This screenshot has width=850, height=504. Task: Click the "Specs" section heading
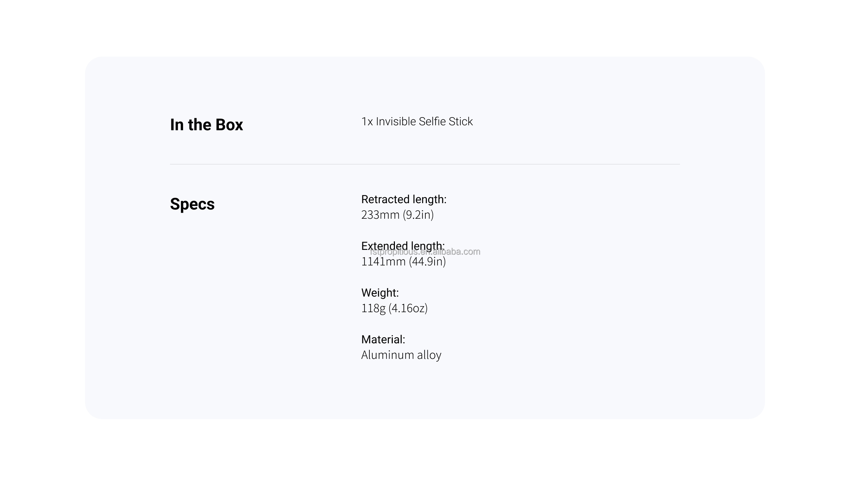(192, 204)
